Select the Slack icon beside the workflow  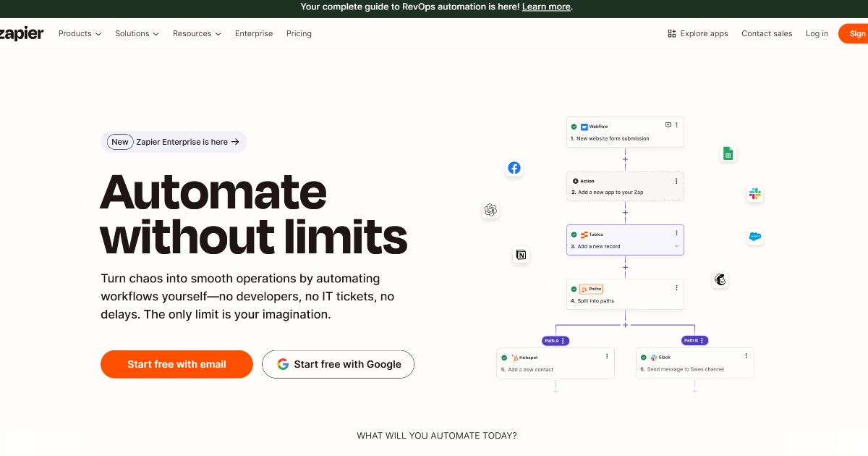pyautogui.click(x=754, y=193)
